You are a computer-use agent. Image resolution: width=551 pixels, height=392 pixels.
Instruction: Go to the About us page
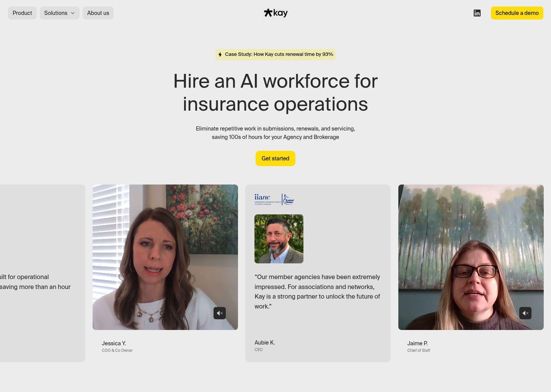point(98,13)
